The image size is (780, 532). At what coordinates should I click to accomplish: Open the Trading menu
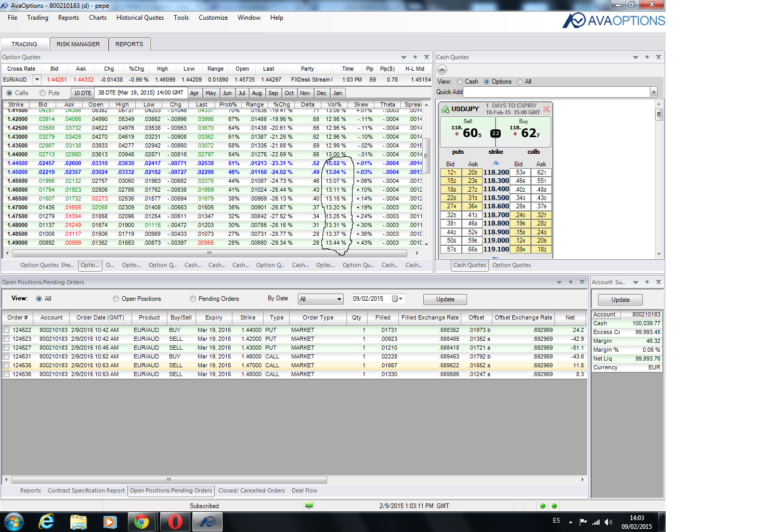(x=37, y=18)
